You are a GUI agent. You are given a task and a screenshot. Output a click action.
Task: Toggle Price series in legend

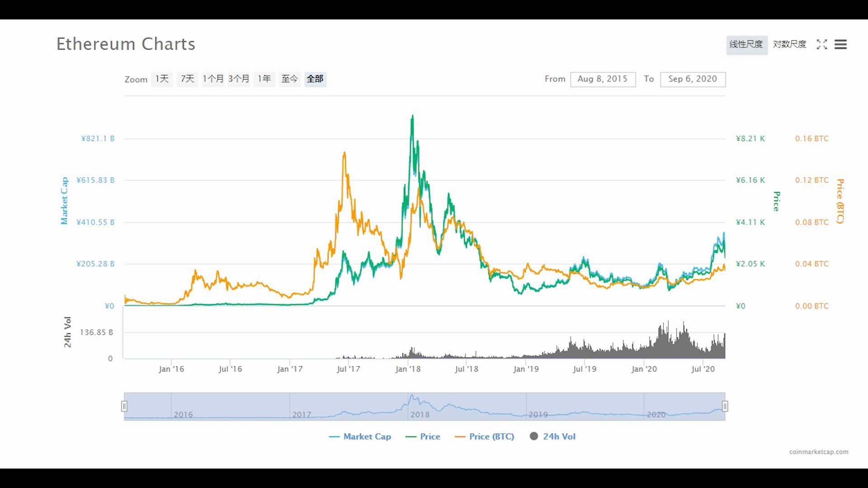423,436
